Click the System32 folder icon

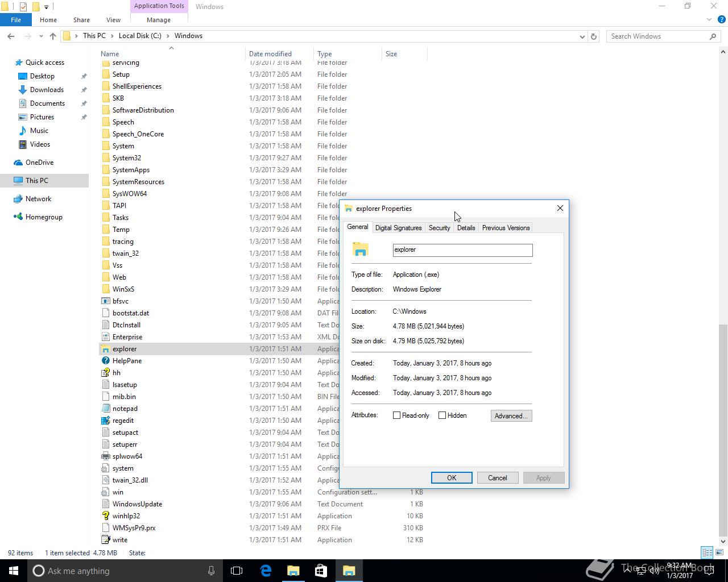[105, 158]
